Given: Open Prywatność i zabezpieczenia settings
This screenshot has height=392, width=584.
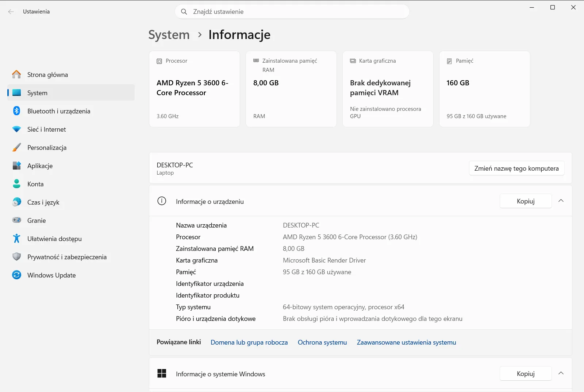Looking at the screenshot, I should (x=71, y=257).
